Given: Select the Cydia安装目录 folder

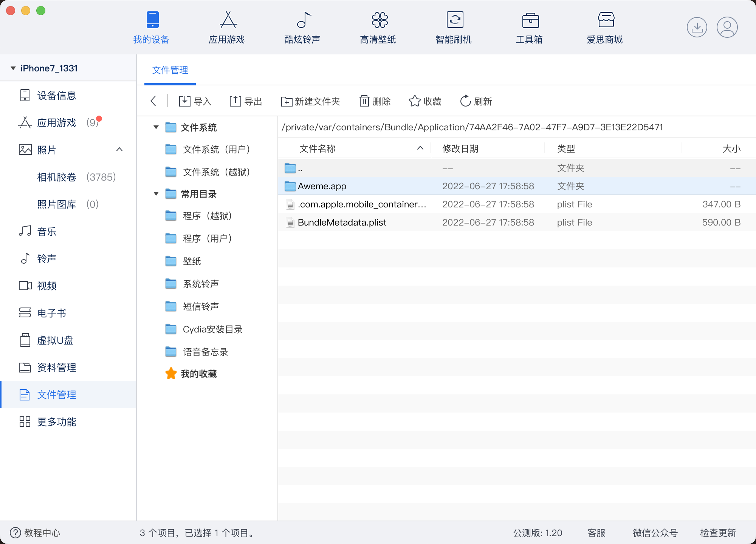Looking at the screenshot, I should click(204, 329).
